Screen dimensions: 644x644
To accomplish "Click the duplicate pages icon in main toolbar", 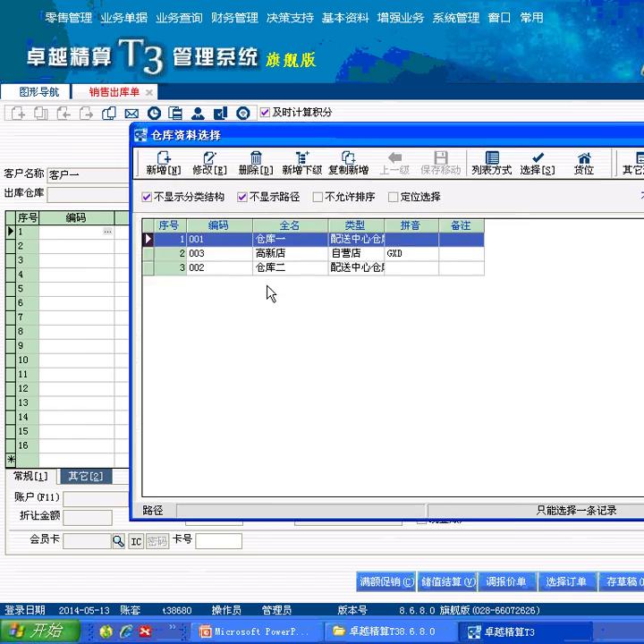I will [x=109, y=113].
